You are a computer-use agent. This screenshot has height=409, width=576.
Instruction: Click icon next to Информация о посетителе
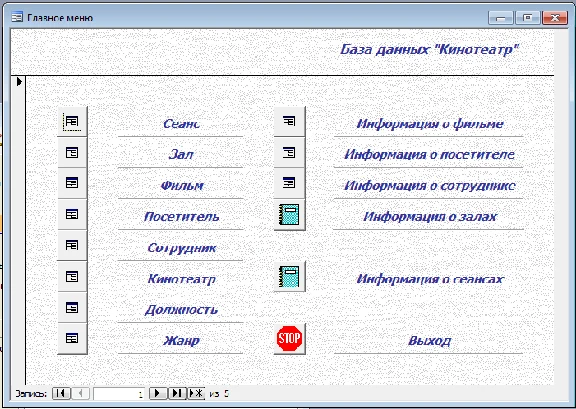pyautogui.click(x=289, y=153)
